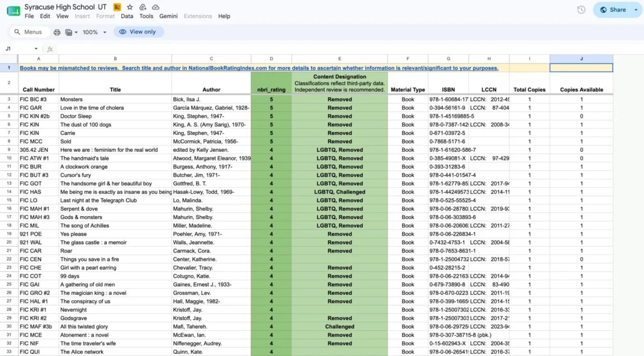Click the move-to-Drive folder icon
Image resolution: width=644 pixels, height=356 pixels.
pyautogui.click(x=143, y=7)
